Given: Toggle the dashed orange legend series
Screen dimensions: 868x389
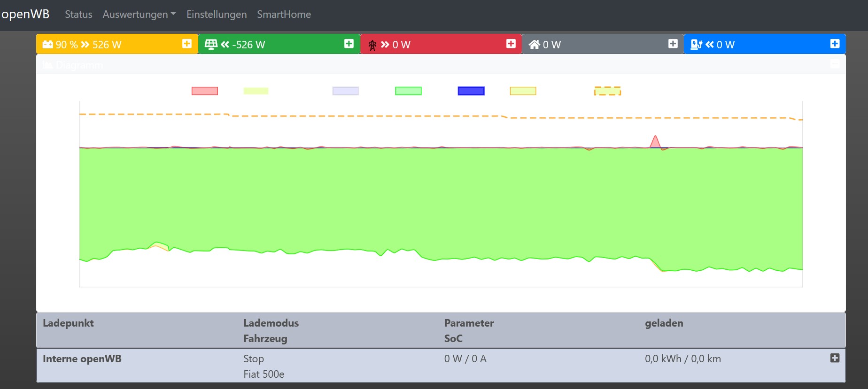Looking at the screenshot, I should [607, 91].
